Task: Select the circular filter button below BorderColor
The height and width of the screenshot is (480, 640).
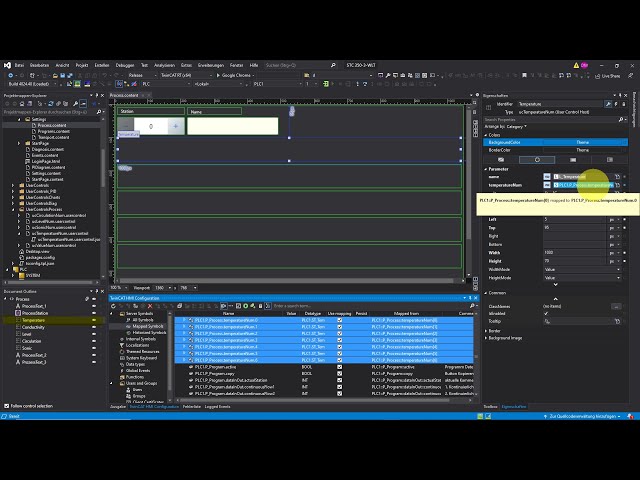Action: click(x=537, y=160)
